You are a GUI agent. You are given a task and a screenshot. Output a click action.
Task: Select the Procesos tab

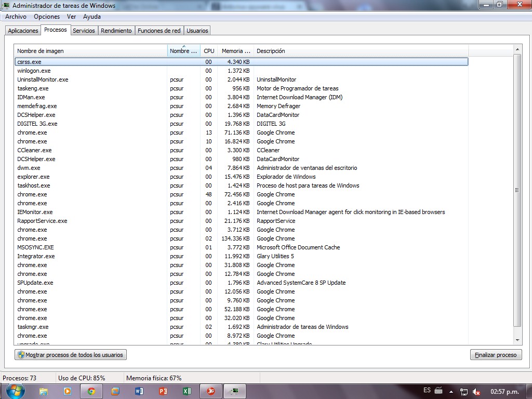(56, 30)
